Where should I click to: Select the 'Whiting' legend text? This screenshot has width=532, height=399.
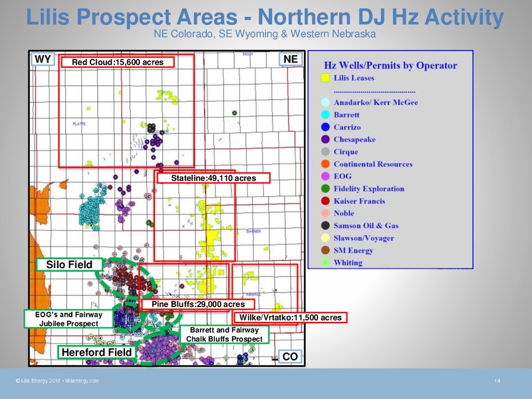pos(348,263)
